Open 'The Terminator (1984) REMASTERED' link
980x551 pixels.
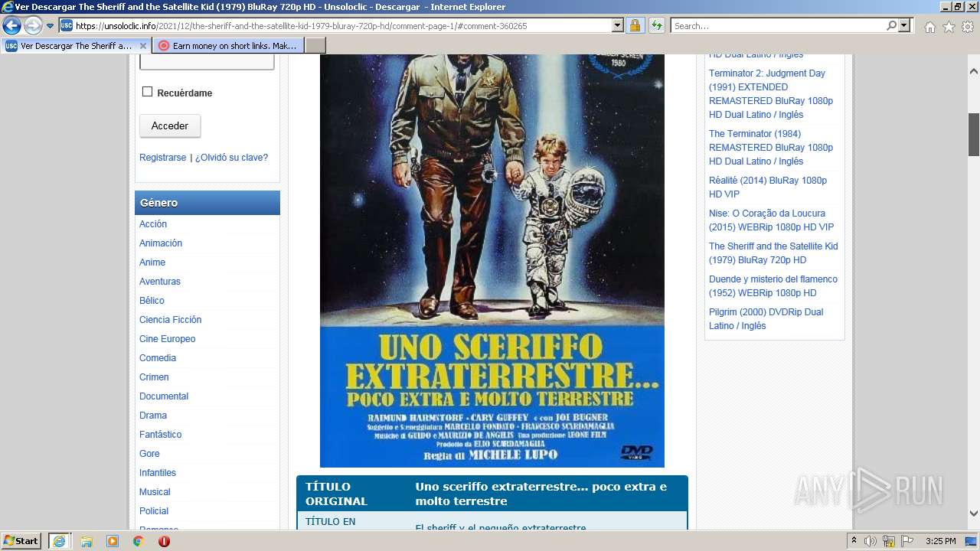point(771,148)
